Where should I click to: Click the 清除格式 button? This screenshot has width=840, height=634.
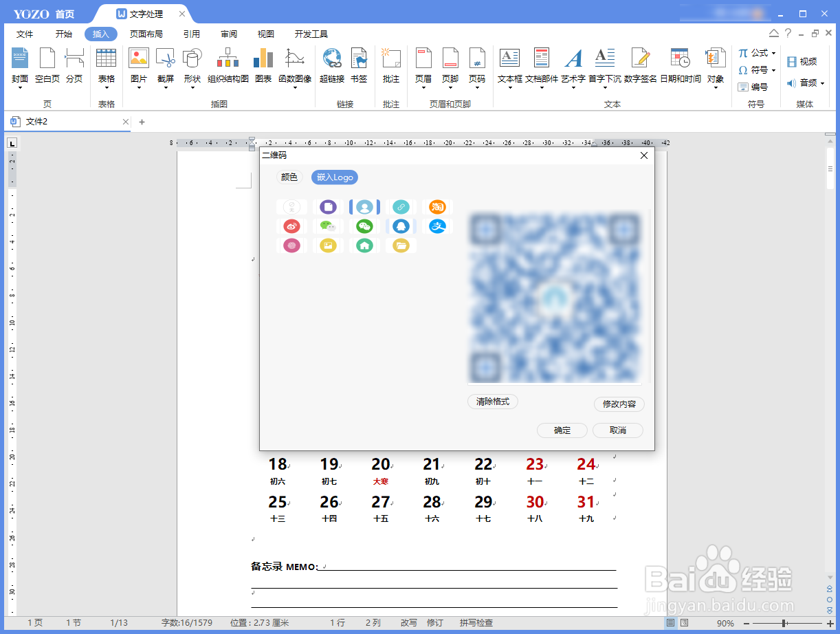(x=493, y=402)
